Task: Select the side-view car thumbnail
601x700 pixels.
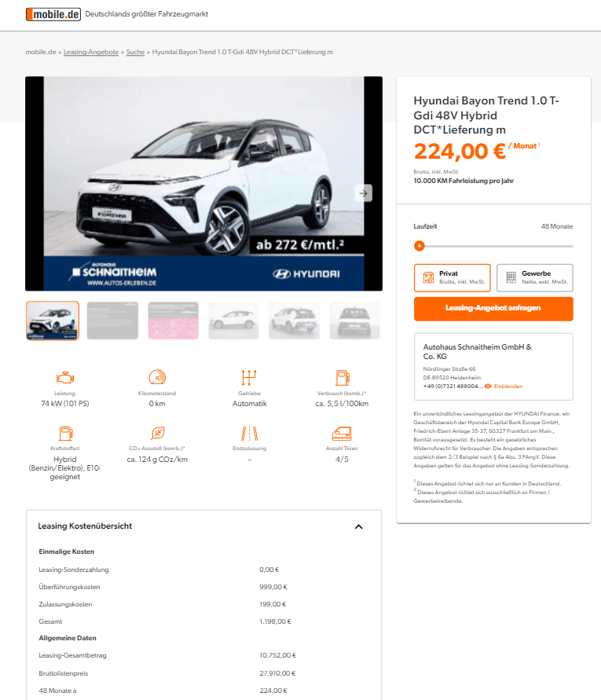Action: click(x=233, y=321)
